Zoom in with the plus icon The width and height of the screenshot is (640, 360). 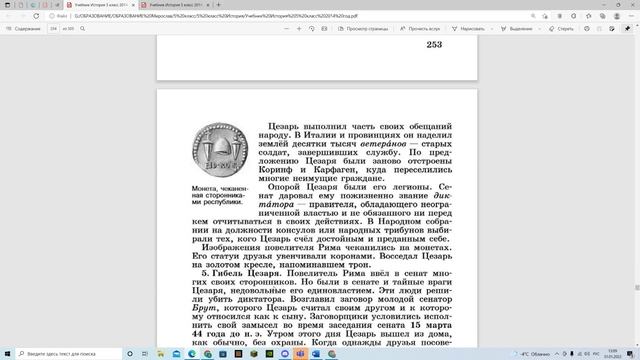point(299,29)
